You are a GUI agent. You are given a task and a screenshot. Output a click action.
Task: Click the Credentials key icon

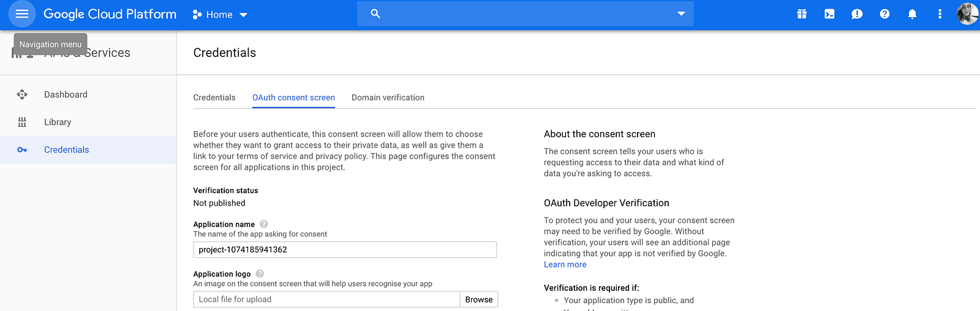[x=22, y=149]
